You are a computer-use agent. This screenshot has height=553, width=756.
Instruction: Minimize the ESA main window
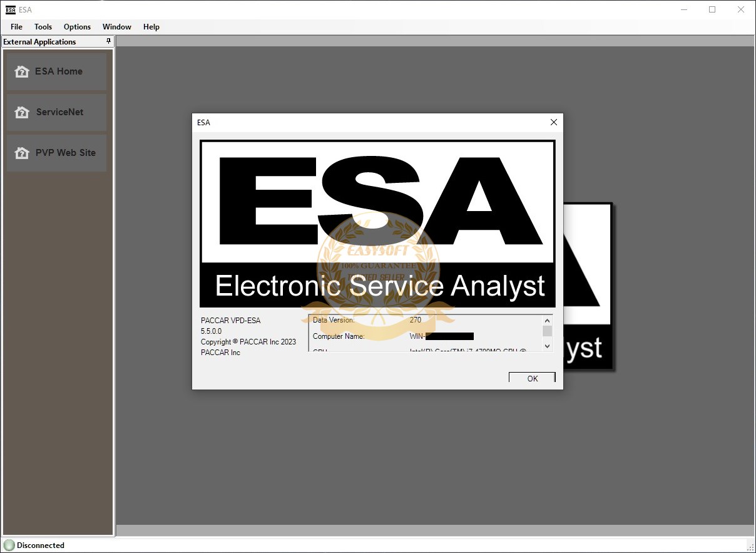click(685, 9)
